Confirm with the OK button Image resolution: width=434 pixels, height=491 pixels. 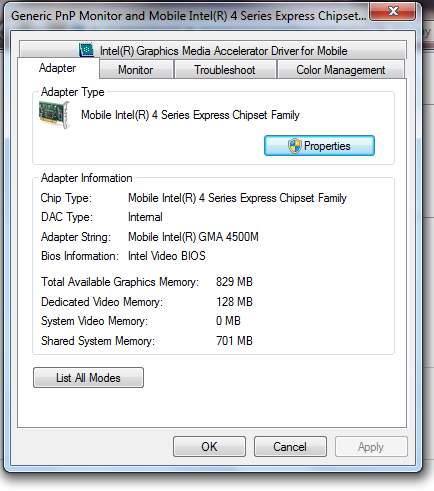209,447
